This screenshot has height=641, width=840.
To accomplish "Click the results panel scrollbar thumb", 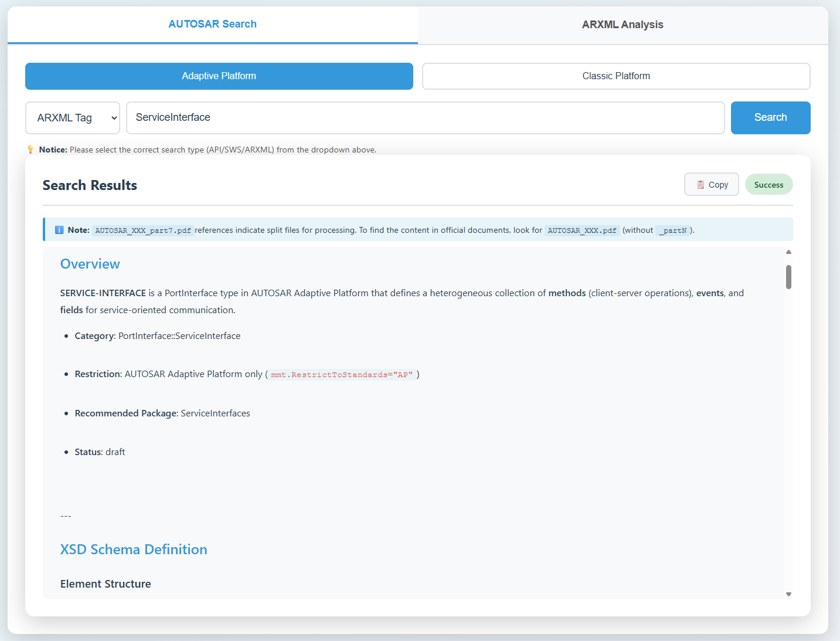I will (788, 277).
